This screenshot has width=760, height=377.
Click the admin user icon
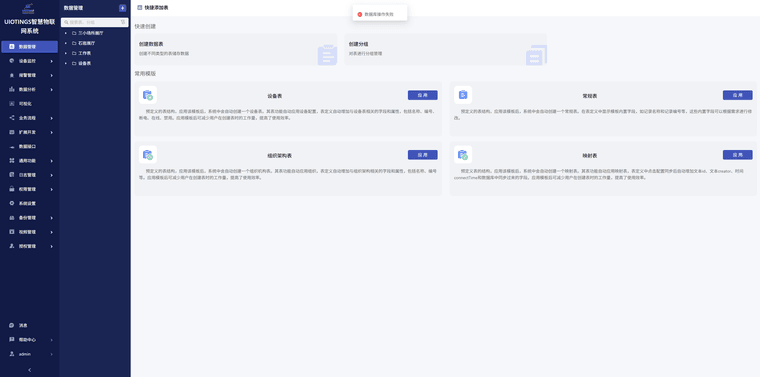click(12, 354)
